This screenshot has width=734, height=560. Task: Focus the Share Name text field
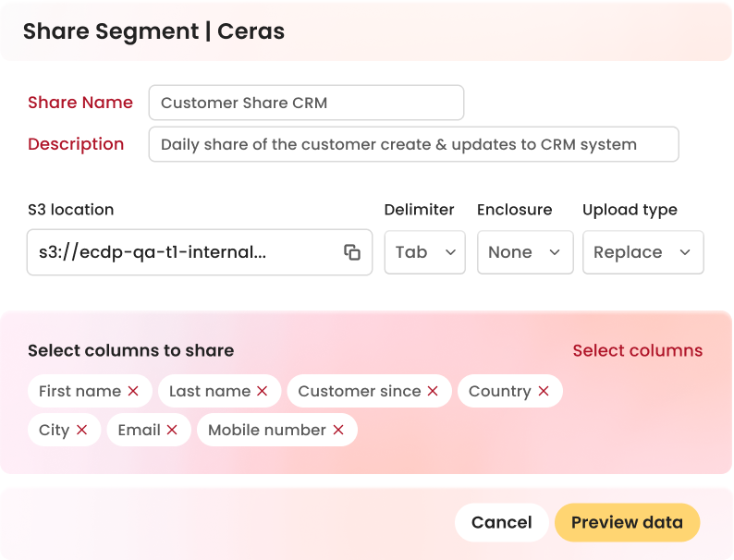306,103
